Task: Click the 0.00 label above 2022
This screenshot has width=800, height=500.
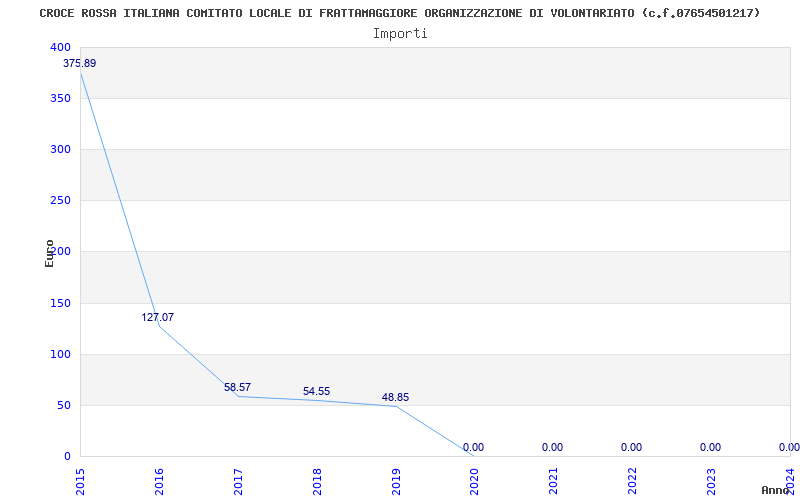Action: (632, 447)
